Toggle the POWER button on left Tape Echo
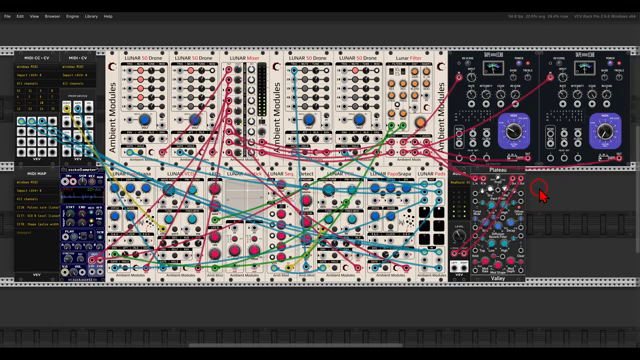Viewport: 640px width, 360px height. 519,64
